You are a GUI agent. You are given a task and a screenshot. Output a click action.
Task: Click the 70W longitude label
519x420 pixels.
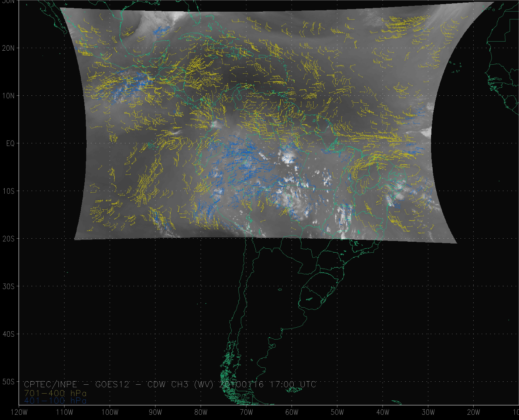click(x=246, y=412)
